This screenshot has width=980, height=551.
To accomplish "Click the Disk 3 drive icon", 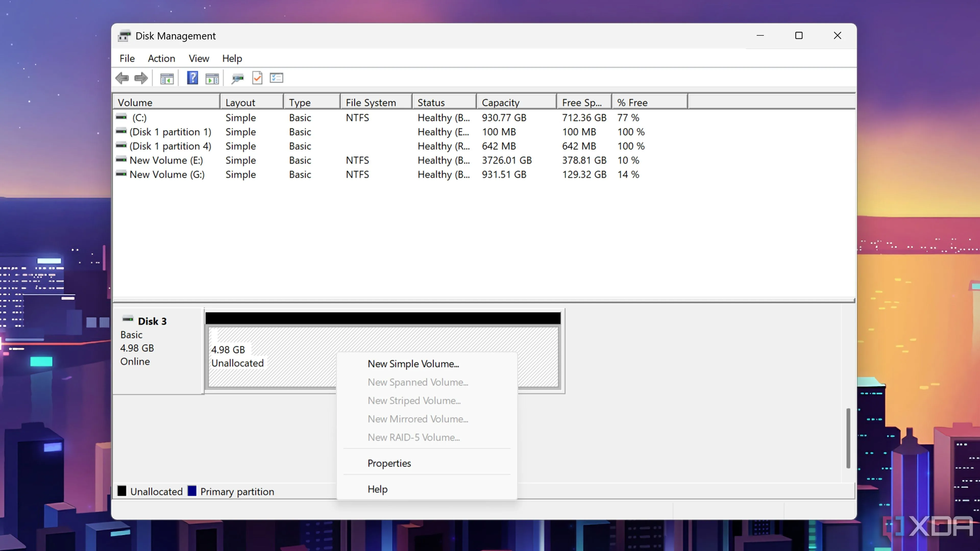I will 128,319.
